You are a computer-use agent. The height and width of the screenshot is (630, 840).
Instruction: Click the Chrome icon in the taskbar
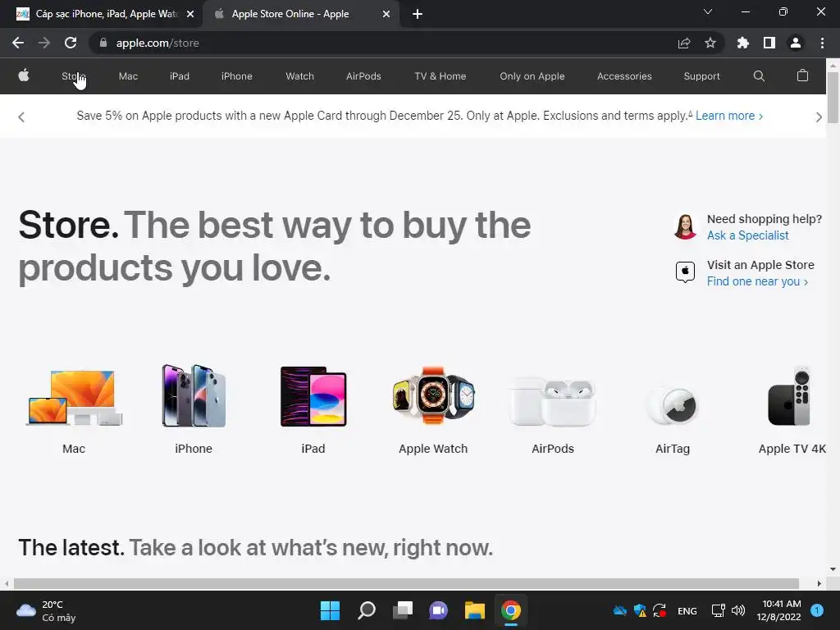(510, 610)
